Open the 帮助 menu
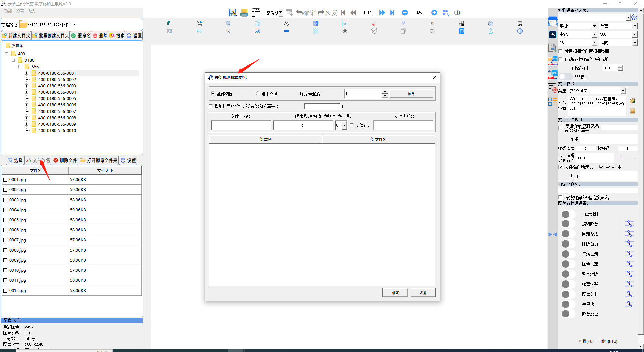This screenshot has width=644, height=352. [x=32, y=11]
